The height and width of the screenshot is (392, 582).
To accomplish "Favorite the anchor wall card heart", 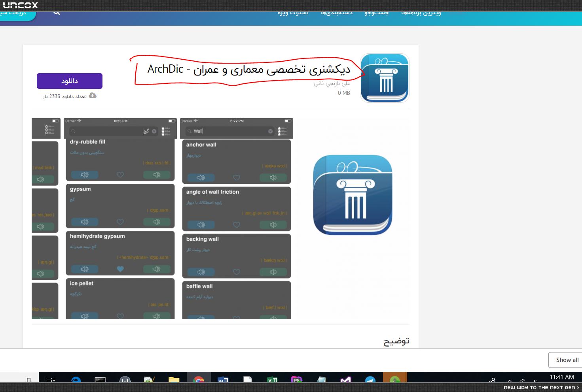I will point(237,178).
